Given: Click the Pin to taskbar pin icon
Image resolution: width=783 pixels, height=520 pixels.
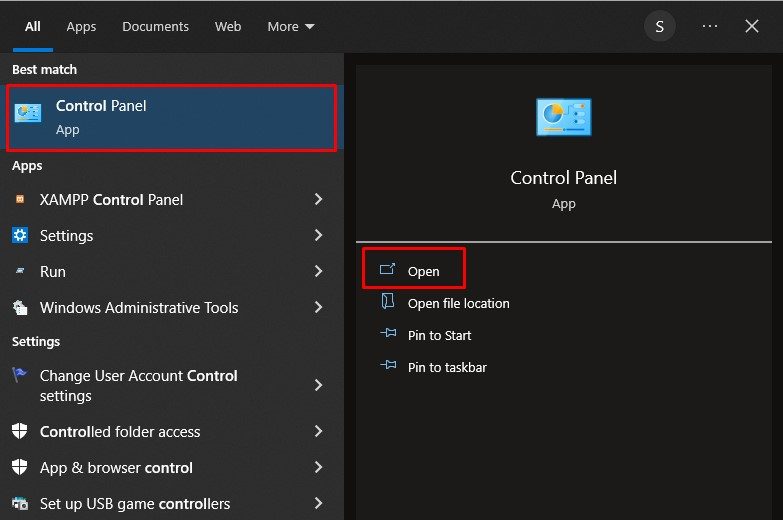Looking at the screenshot, I should coord(388,365).
